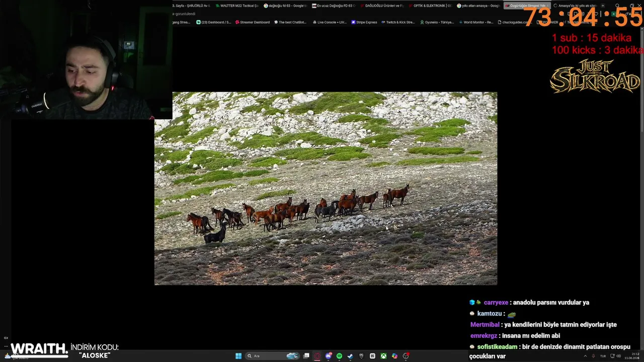Viewport: 644px width, 362px height.
Task: Open the 'World Monitor' bookmark
Action: [476, 22]
